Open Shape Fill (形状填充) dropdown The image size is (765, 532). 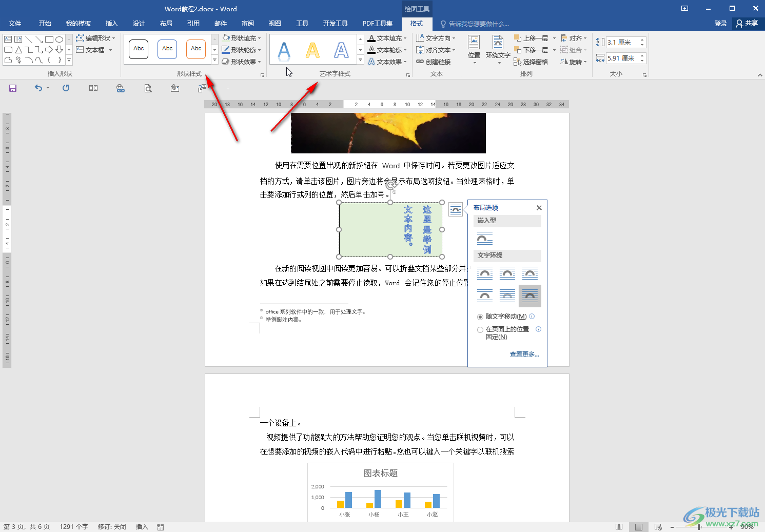pos(242,38)
